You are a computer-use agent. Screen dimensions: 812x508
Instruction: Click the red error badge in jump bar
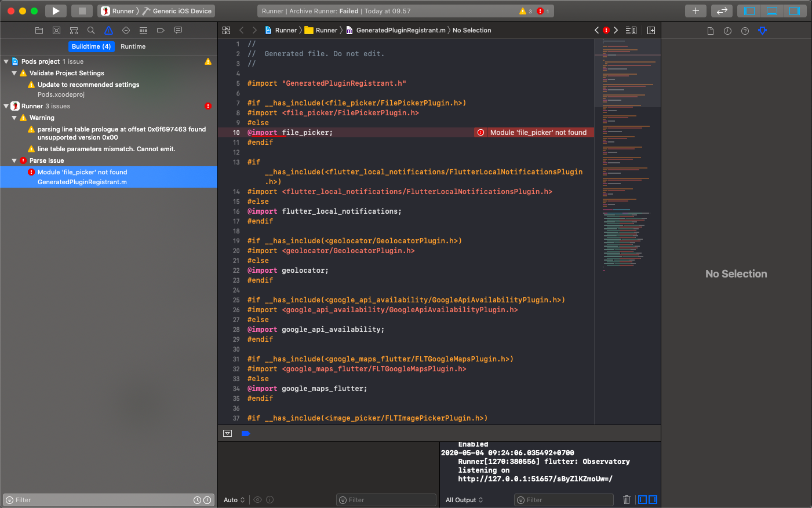606,30
